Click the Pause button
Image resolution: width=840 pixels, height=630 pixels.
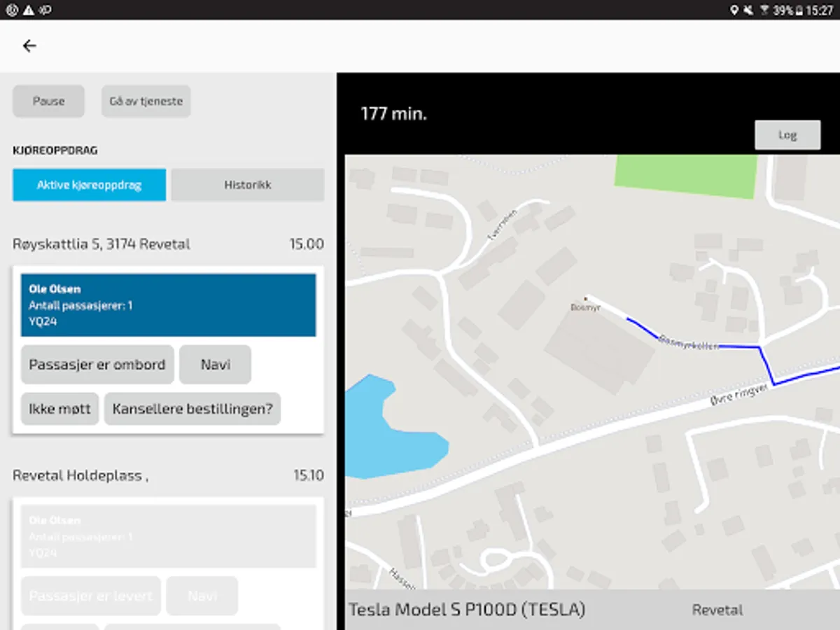coord(48,101)
